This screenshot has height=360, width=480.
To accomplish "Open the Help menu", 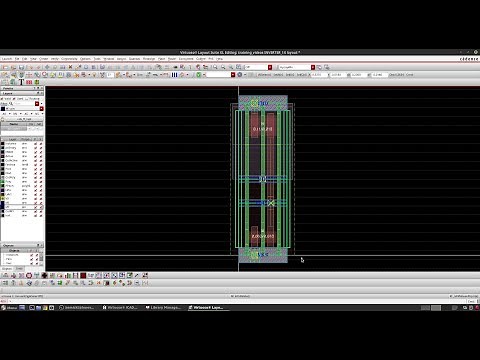I will (219, 59).
